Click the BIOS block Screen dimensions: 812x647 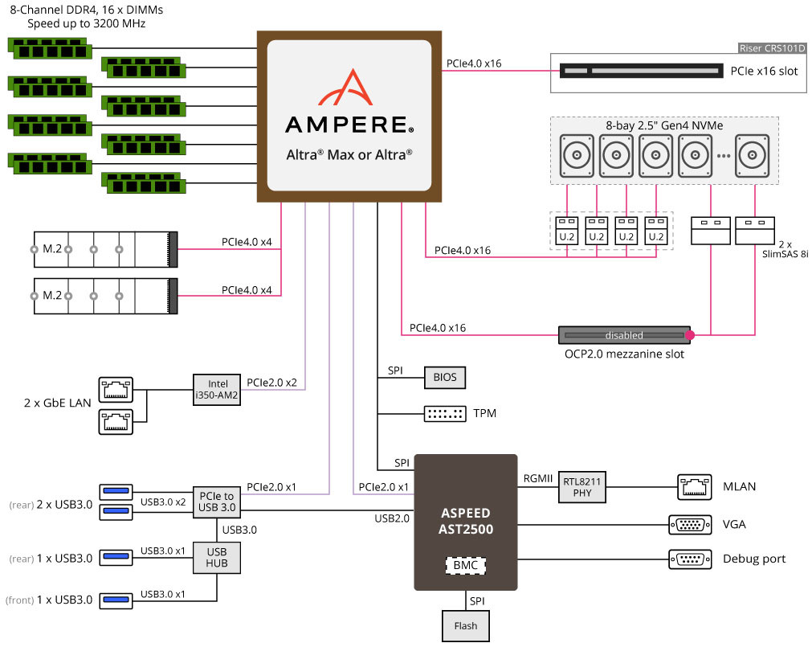(x=445, y=377)
